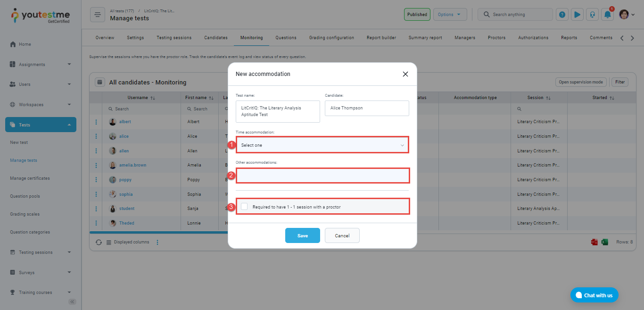Click the Save button
This screenshot has width=644, height=310.
point(302,235)
